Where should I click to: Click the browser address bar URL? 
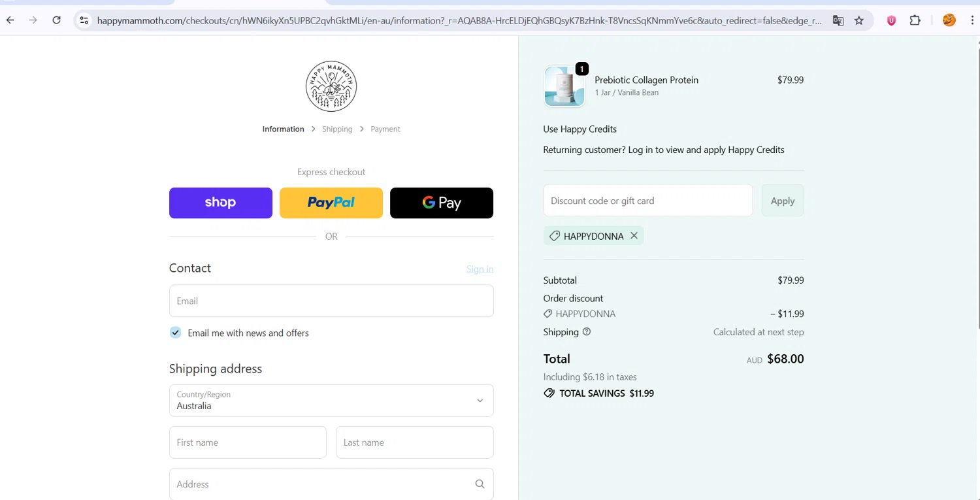click(x=459, y=20)
